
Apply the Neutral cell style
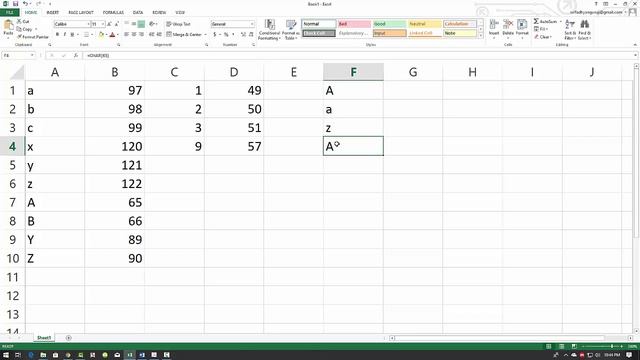click(425, 24)
